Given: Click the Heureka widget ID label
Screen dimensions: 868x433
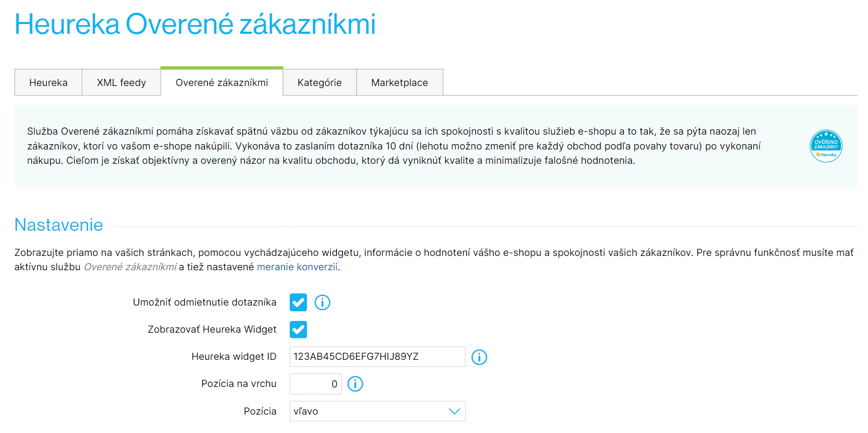Looking at the screenshot, I should click(x=234, y=357).
